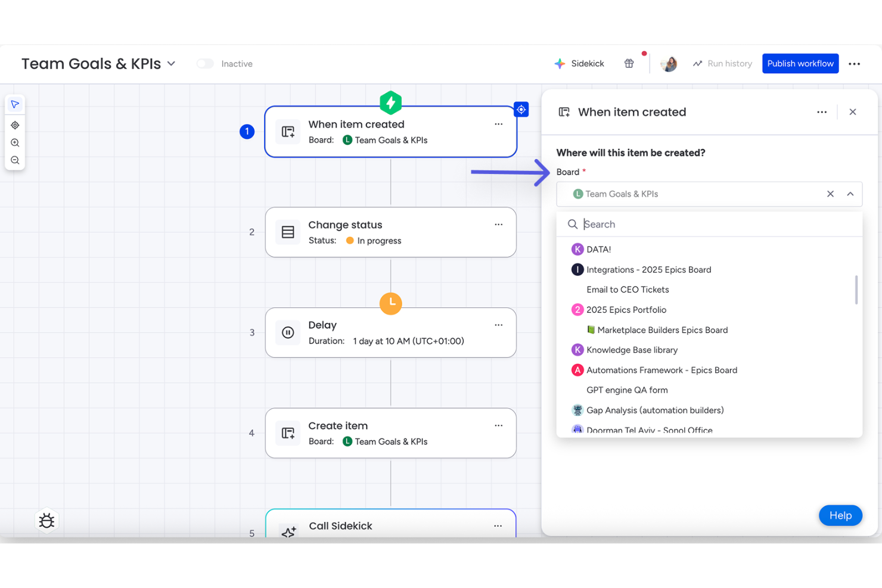The image size is (882, 588).
Task: Open the options menu on the Delay step
Action: [498, 325]
